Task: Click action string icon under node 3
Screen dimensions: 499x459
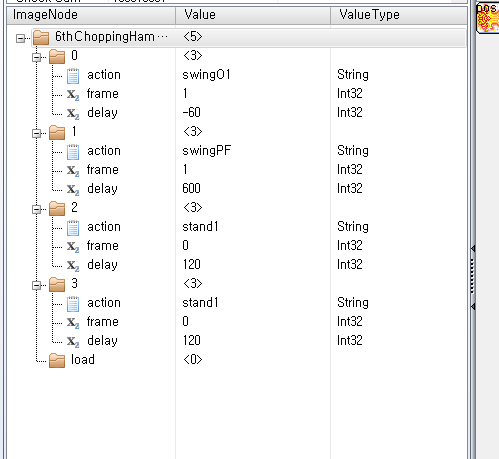Action: click(x=73, y=304)
